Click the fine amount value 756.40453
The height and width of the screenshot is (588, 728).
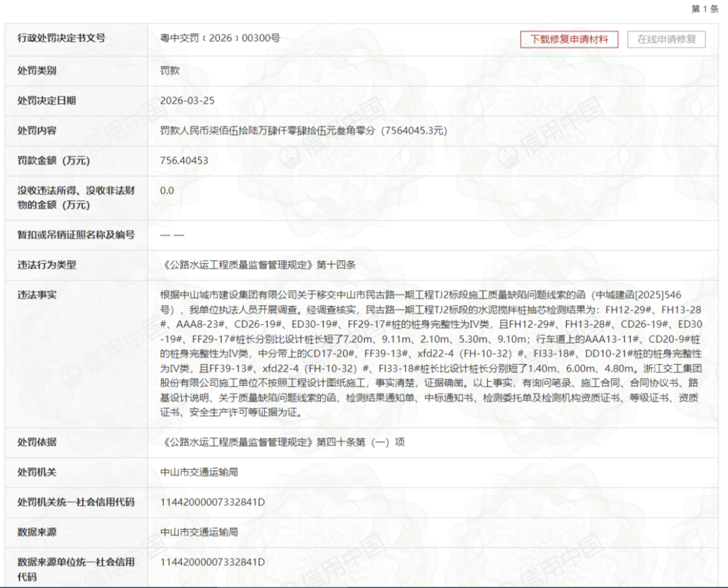click(x=184, y=160)
